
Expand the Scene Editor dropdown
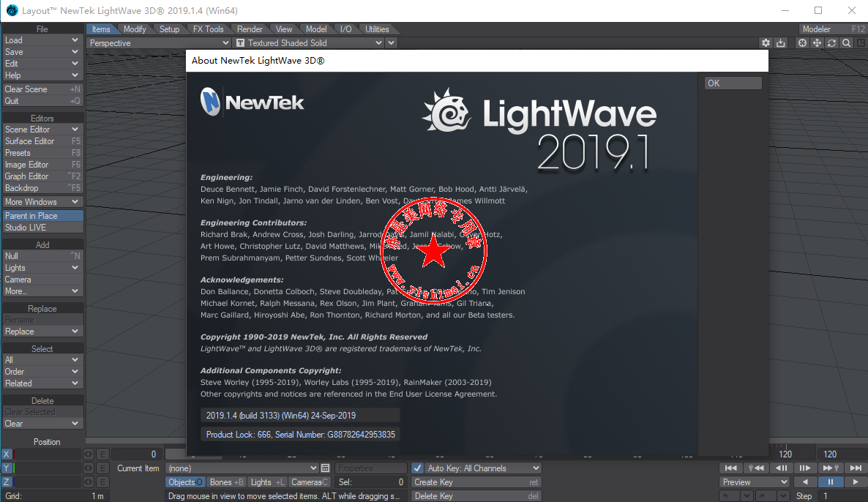pos(42,130)
